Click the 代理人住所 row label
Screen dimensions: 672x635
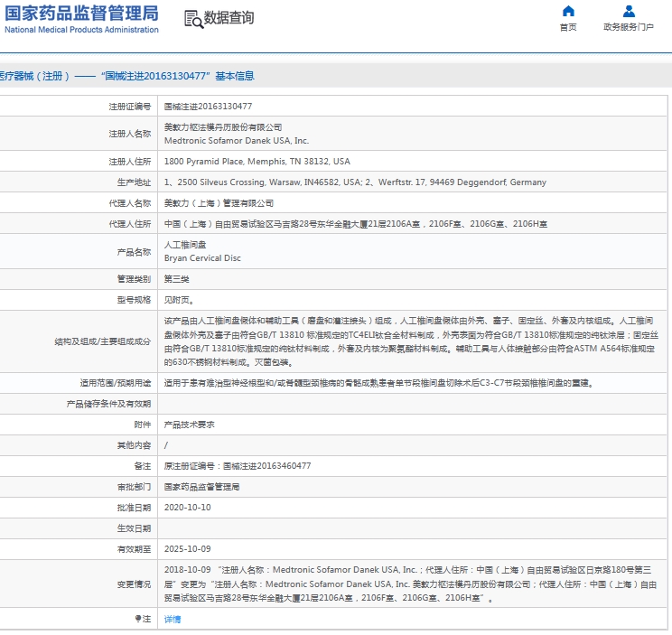coord(130,224)
